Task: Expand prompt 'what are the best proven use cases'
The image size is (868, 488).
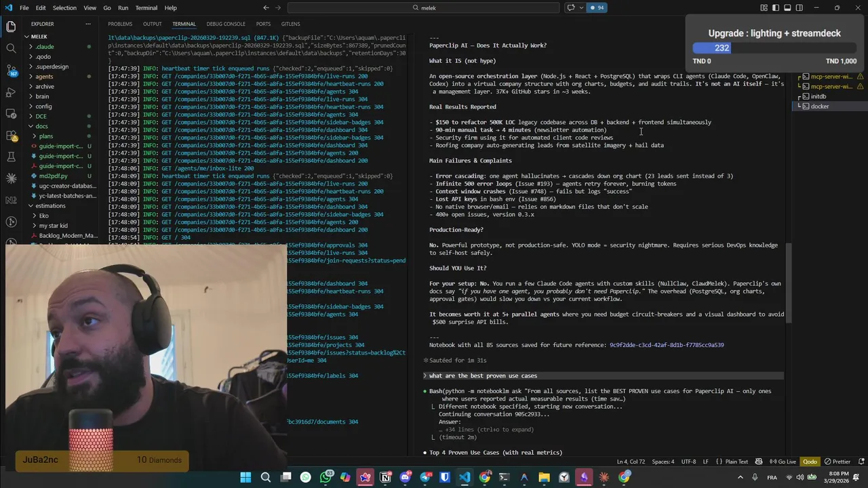Action: tap(604, 375)
